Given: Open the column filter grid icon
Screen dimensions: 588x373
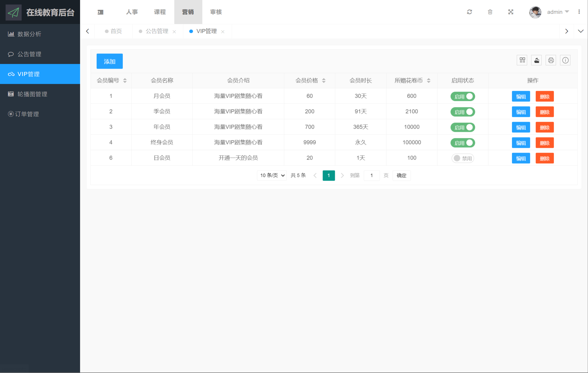Looking at the screenshot, I should tap(522, 60).
